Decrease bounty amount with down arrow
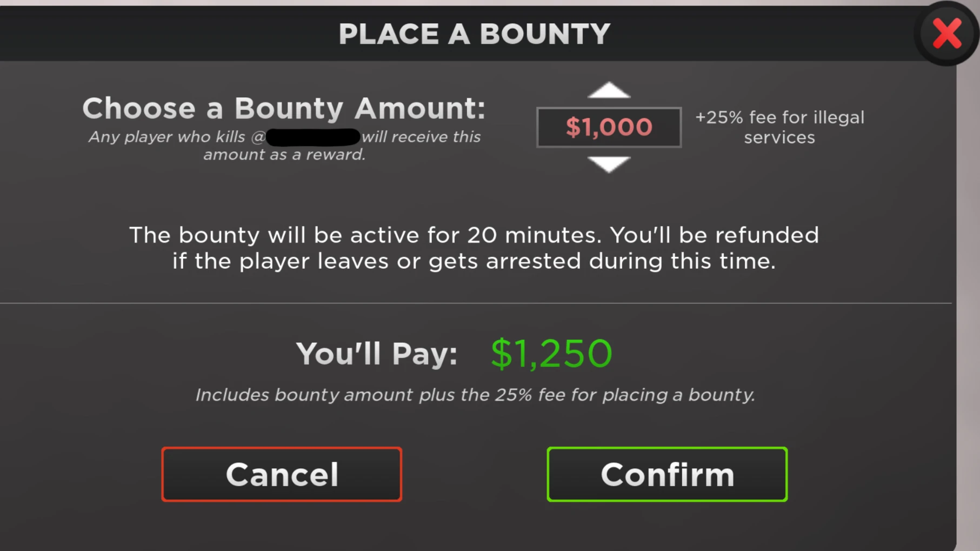 (609, 163)
